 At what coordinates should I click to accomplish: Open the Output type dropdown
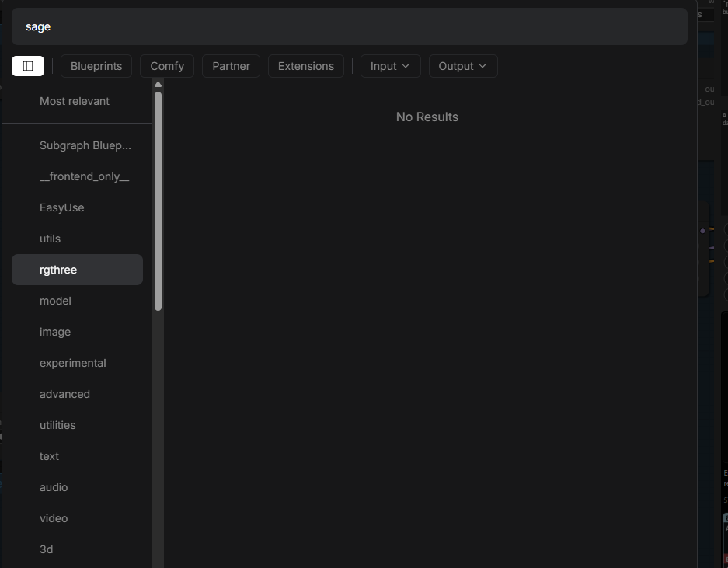463,66
